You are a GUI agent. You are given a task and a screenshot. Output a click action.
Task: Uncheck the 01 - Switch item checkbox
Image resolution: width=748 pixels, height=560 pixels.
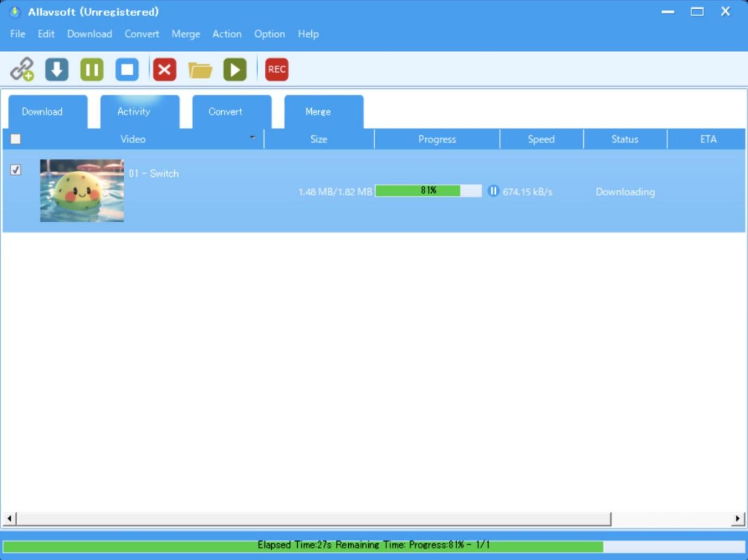16,170
